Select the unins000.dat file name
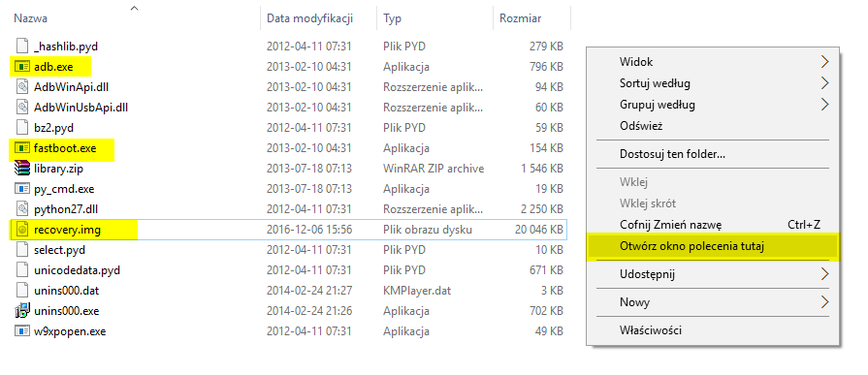868x375 pixels. pos(66,291)
